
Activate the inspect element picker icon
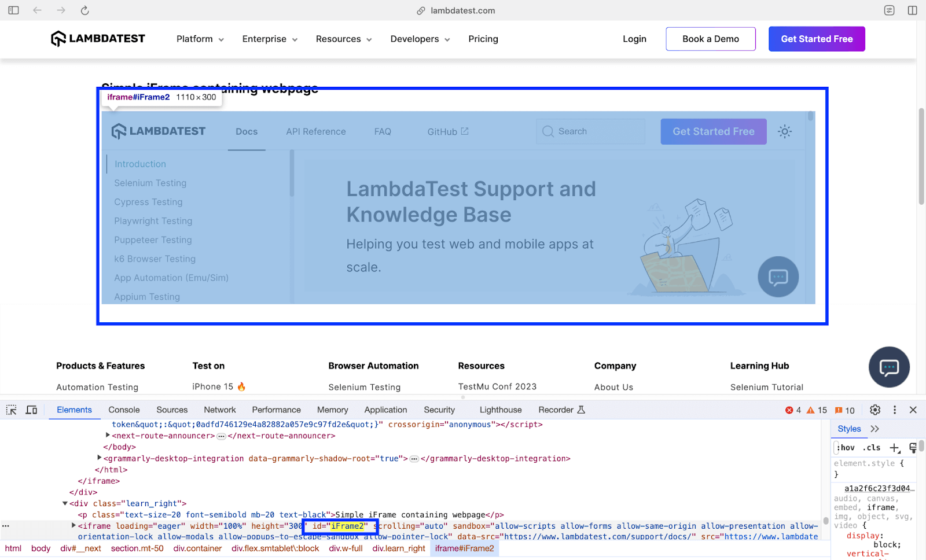pyautogui.click(x=12, y=410)
